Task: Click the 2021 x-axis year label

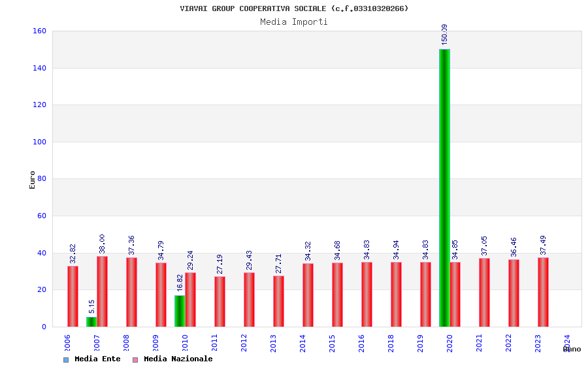Action: (x=479, y=343)
